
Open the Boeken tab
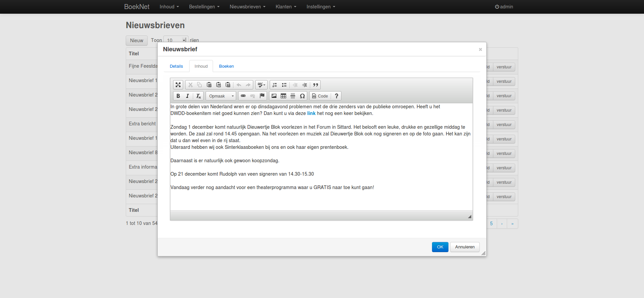click(226, 66)
